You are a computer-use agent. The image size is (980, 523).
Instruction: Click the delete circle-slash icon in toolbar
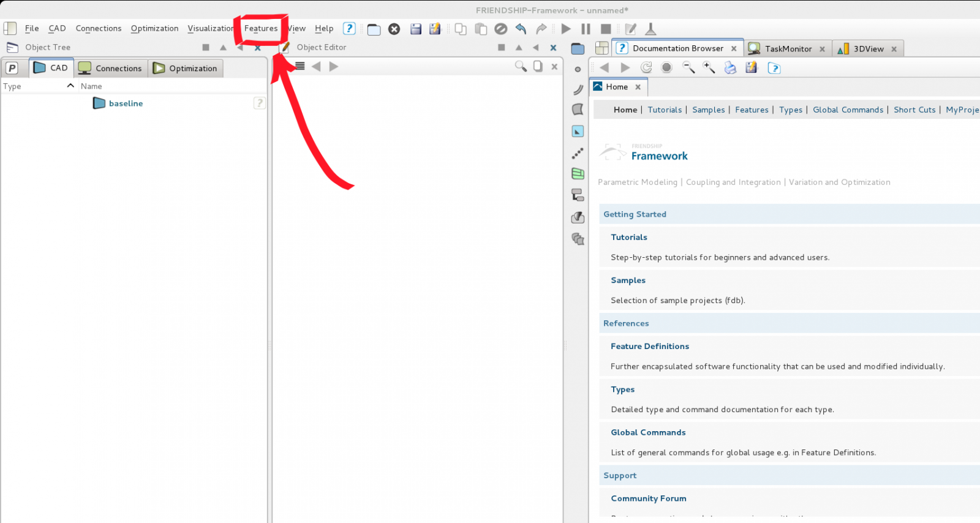point(501,29)
